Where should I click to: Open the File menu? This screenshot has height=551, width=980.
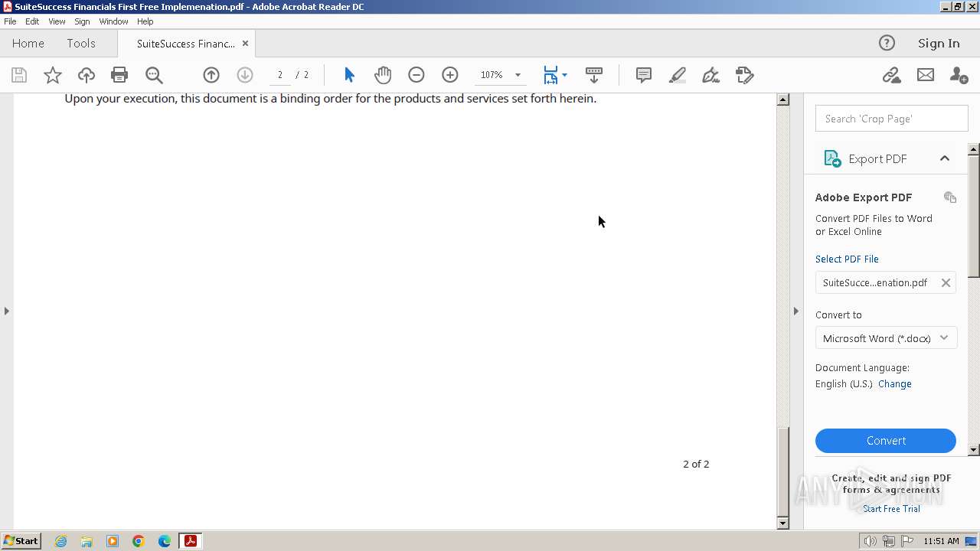(10, 21)
